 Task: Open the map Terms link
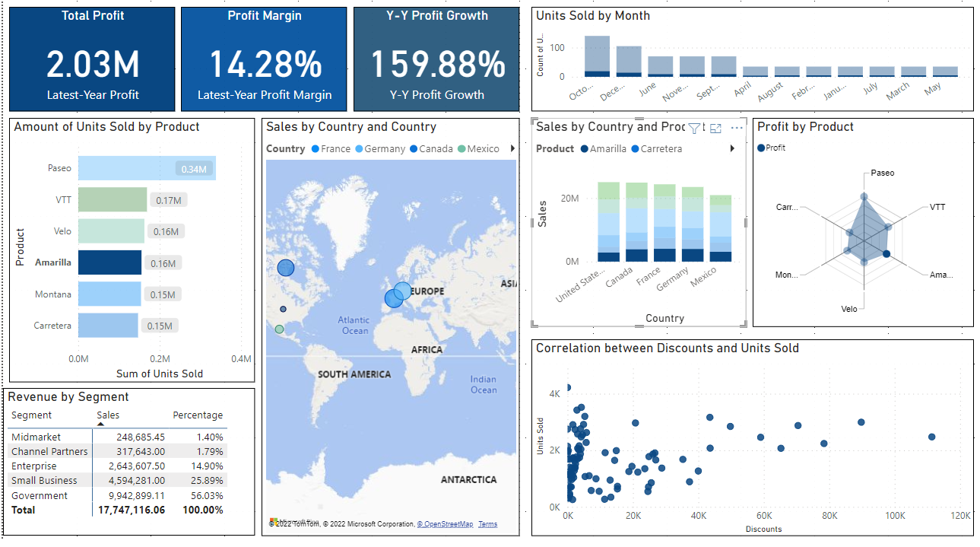pyautogui.click(x=487, y=524)
